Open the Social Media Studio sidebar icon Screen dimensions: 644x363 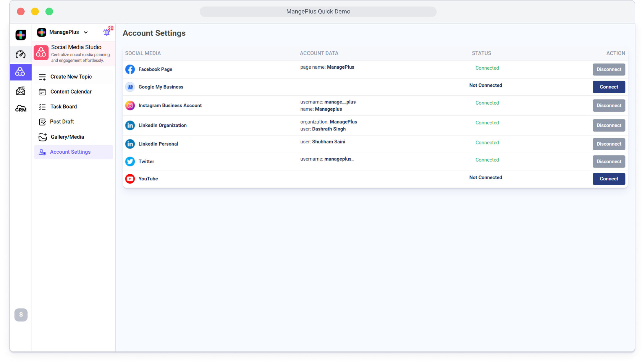tap(20, 72)
